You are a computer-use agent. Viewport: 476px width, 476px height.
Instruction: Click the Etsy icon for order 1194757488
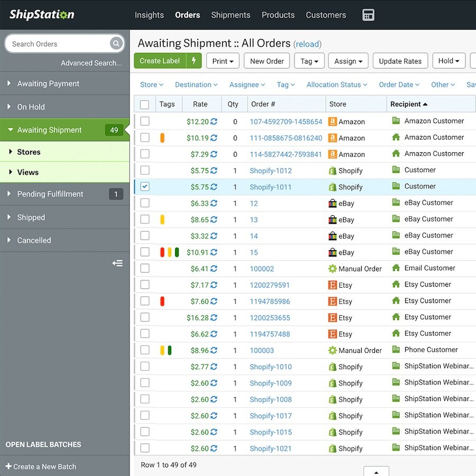333,334
